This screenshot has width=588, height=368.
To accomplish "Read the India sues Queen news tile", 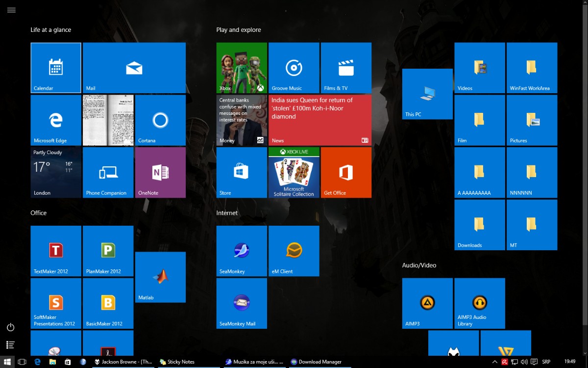I will (x=320, y=120).
